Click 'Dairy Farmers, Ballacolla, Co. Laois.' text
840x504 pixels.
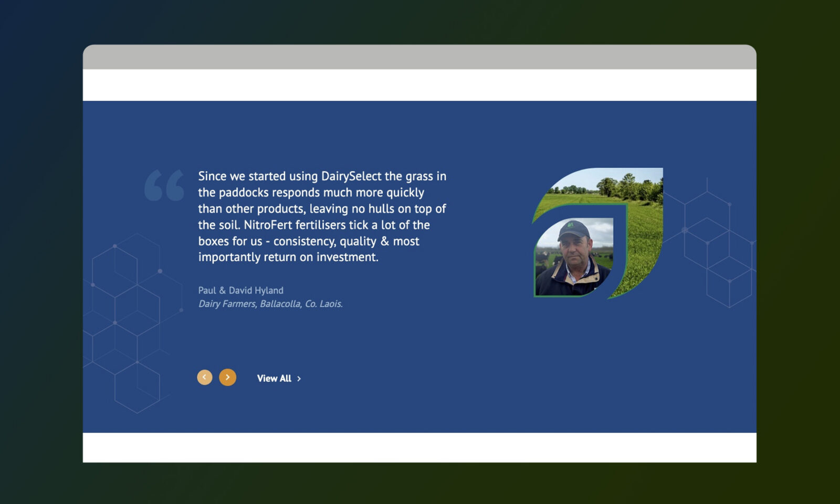coord(270,303)
